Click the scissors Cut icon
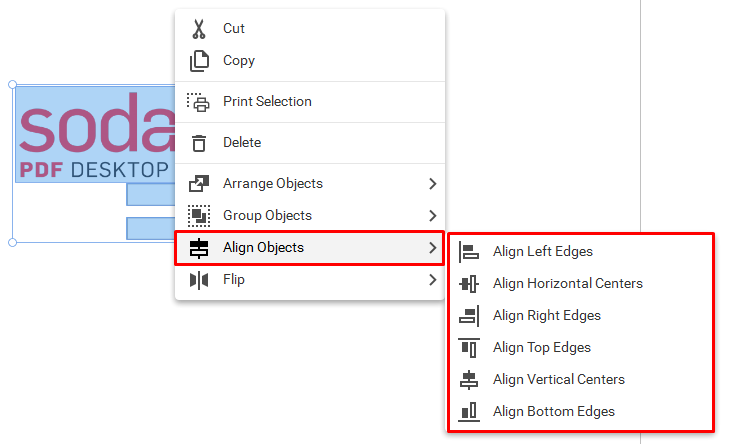The height and width of the screenshot is (444, 731). pyautogui.click(x=199, y=29)
